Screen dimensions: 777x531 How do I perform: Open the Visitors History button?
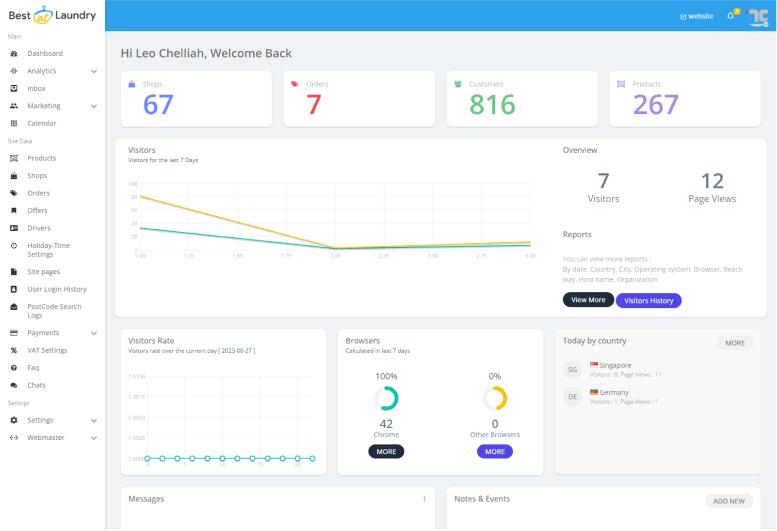point(648,300)
